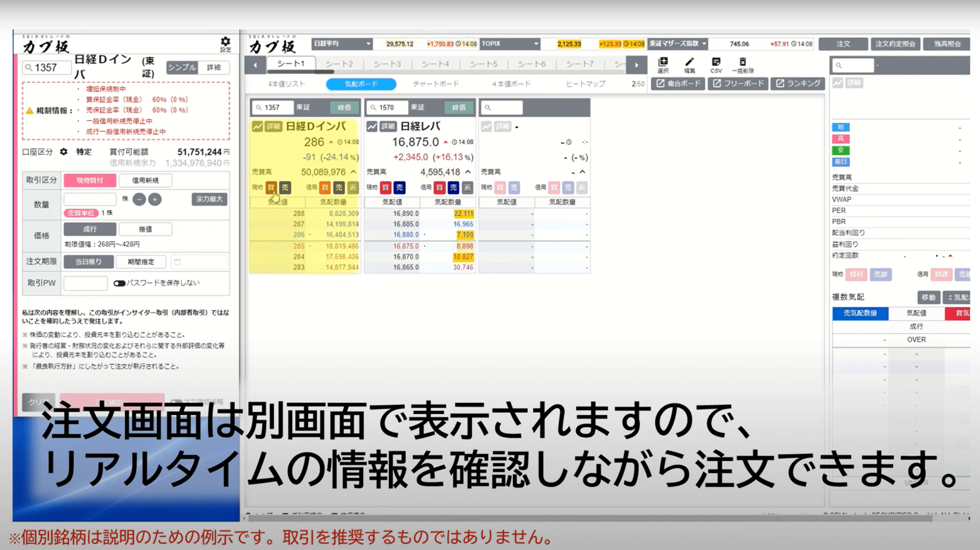Viewport: 980px width, 550px height.
Task: Open the calendar icon for 期間指定 date
Action: click(x=178, y=262)
